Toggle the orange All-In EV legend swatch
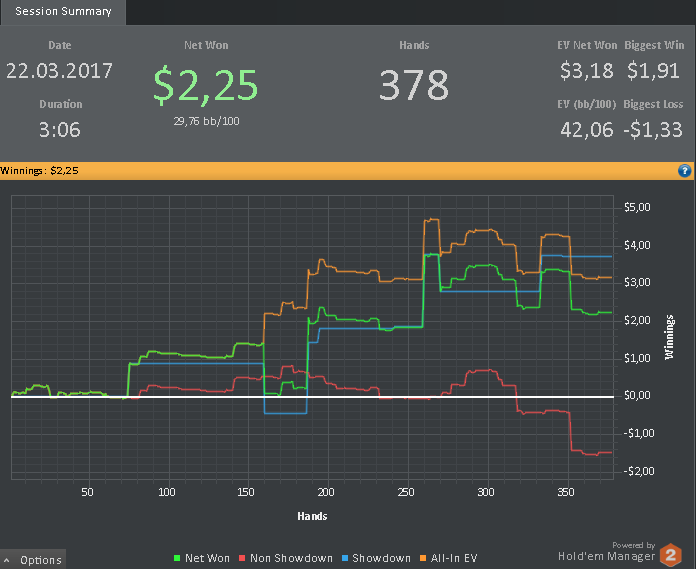The width and height of the screenshot is (696, 569). click(x=423, y=558)
